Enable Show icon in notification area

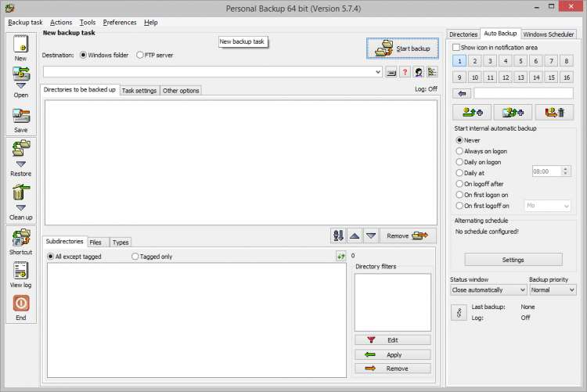[495, 48]
